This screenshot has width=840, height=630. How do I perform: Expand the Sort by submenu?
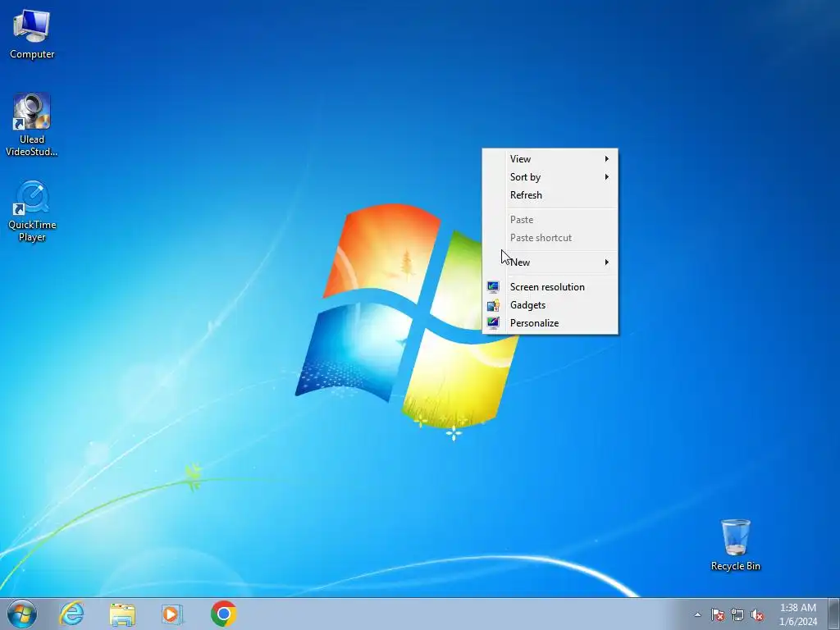pos(550,177)
